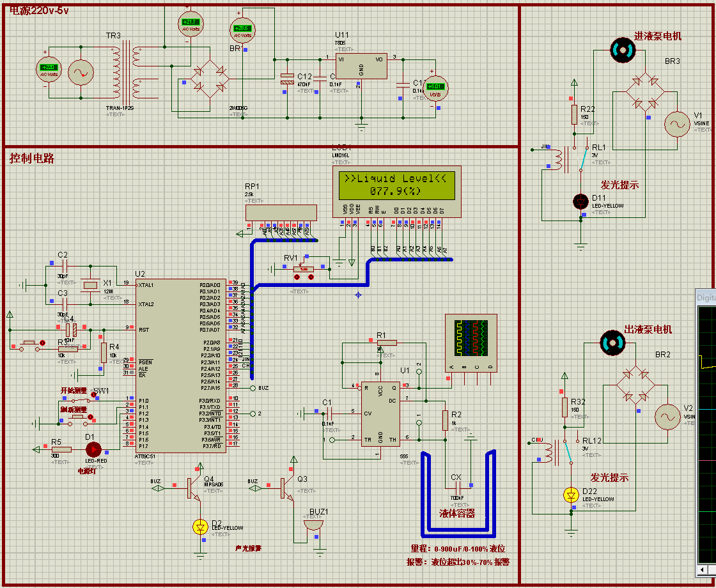This screenshot has width=716, height=588.
Task: Click the AC voltmeter reading +220
Action: point(49,70)
